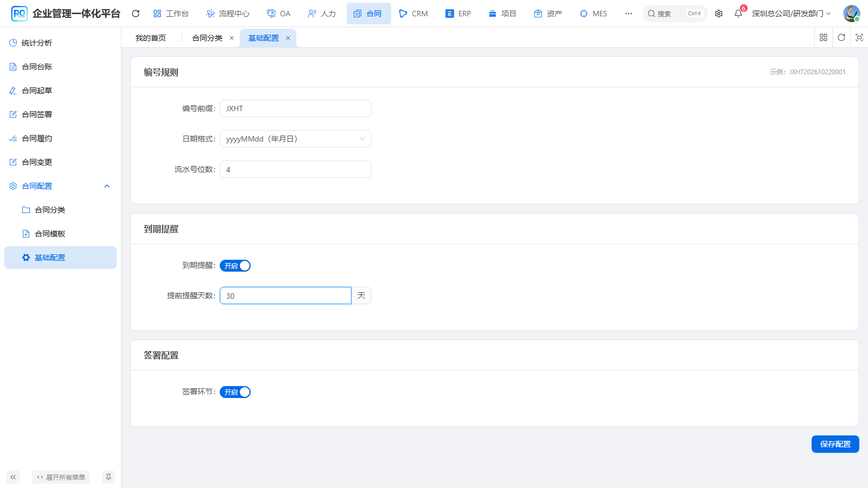Reload the current tab with the refresh icon
Screen dimensions: 868x488
[x=841, y=37]
